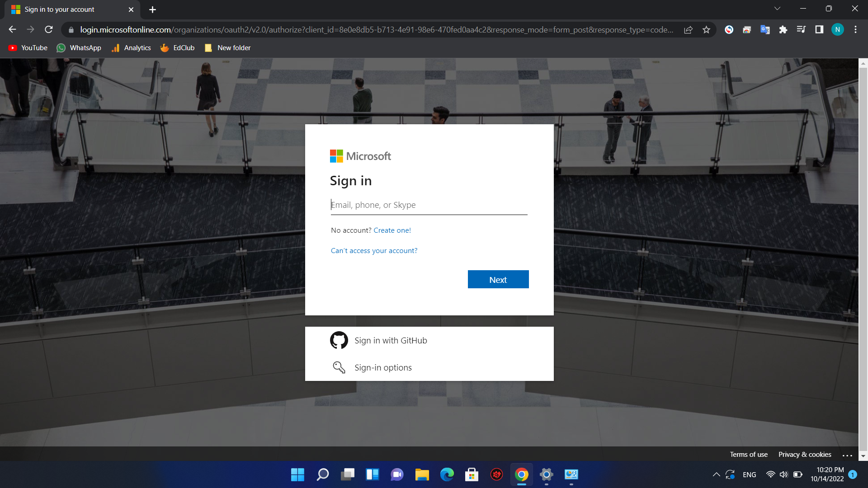Open the New folder bookmark
Viewport: 868px width, 488px height.
pyautogui.click(x=228, y=48)
